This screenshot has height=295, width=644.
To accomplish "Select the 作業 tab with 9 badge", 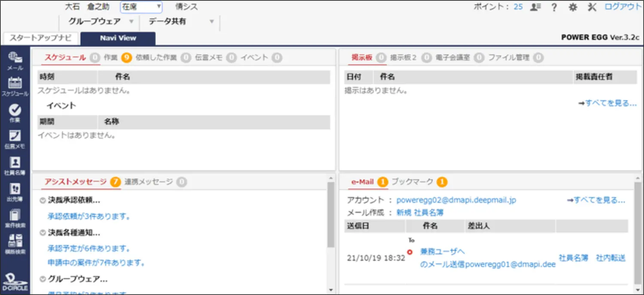I will click(x=111, y=57).
